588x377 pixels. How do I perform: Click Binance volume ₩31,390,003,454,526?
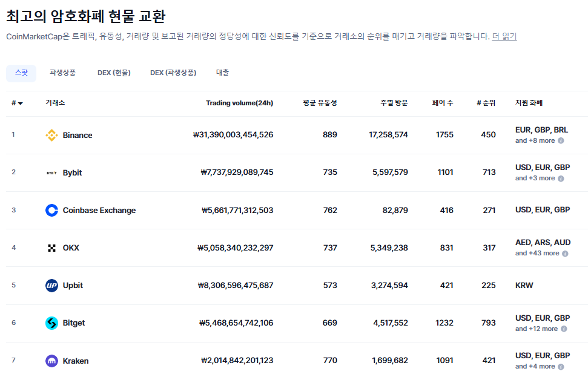tap(233, 135)
